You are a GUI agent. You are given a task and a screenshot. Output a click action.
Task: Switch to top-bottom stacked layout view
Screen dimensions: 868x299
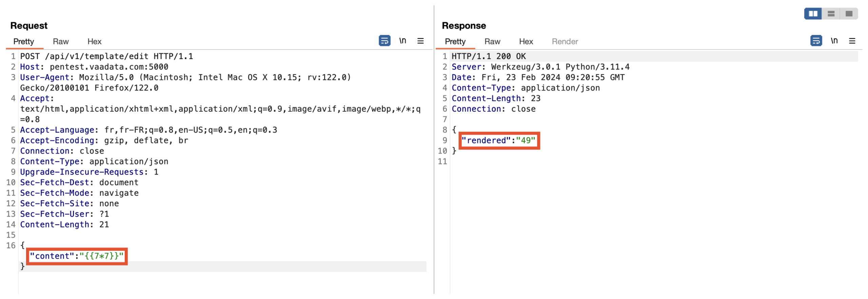point(830,14)
